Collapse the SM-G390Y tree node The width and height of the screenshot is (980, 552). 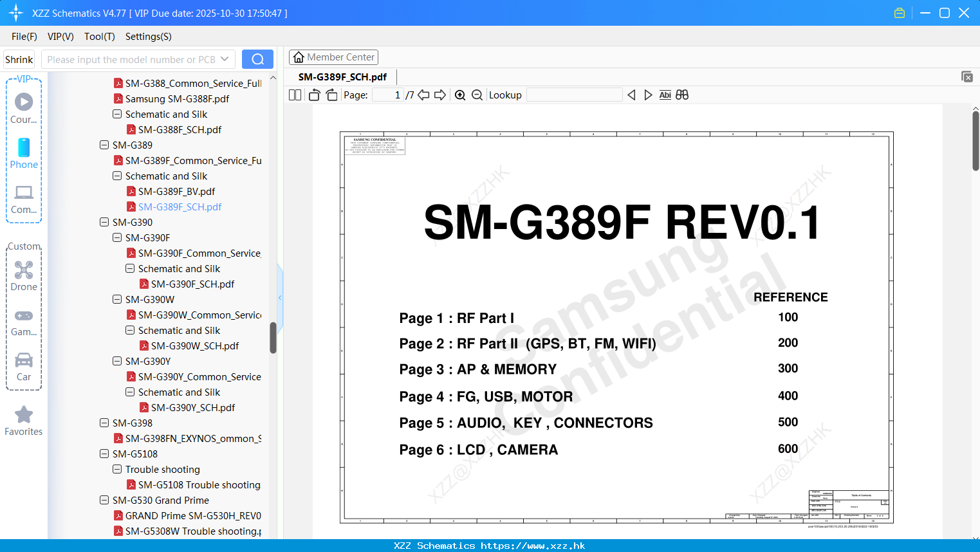[x=117, y=361]
